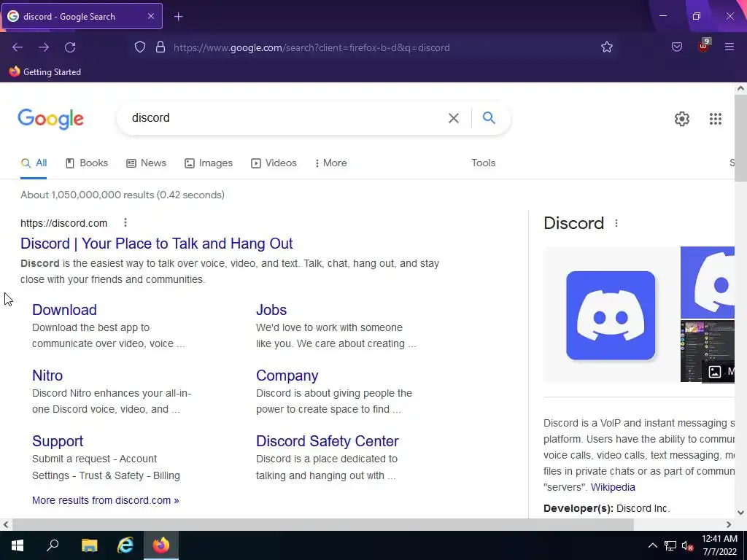Open the muted volume tray icon
This screenshot has width=747, height=560.
pos(687,545)
